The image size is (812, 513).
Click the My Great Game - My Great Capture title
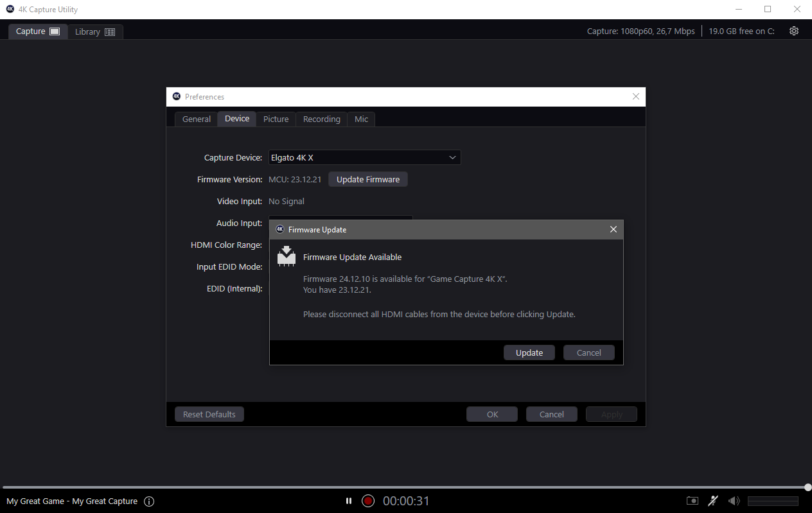(x=72, y=501)
